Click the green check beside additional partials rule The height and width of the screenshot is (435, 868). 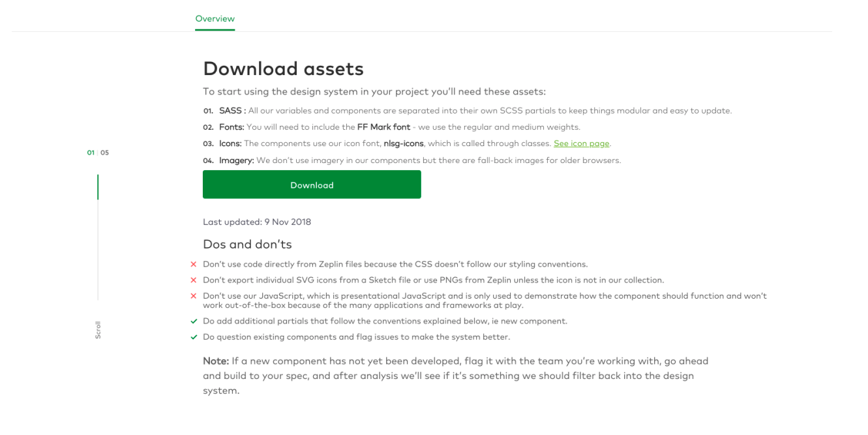[x=194, y=321]
